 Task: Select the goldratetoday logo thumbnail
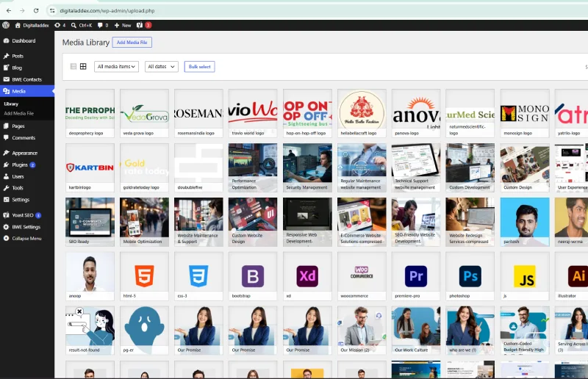click(x=144, y=167)
